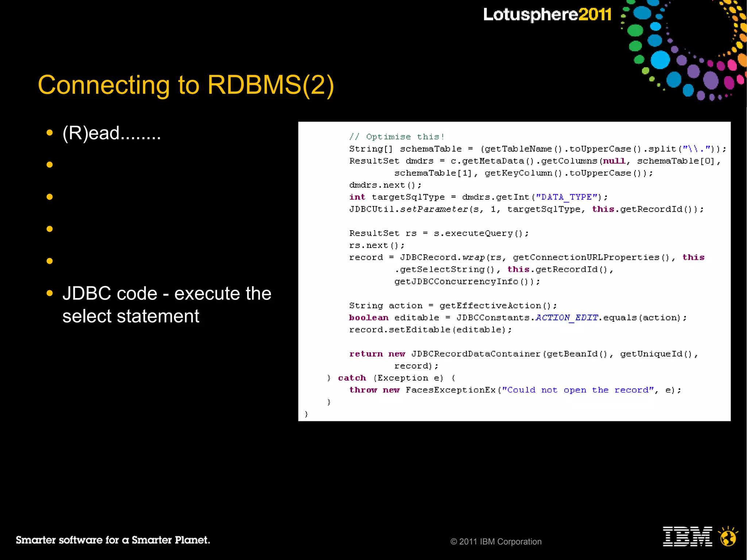
Task: Click the 'record = JDBCRecord.wrap' code line
Action: pyautogui.click(x=527, y=257)
